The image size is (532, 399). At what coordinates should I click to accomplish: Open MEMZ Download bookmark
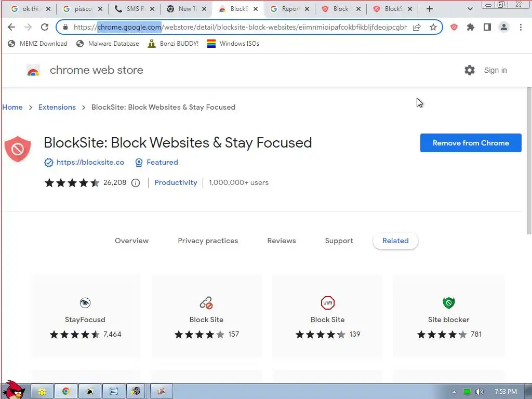click(37, 44)
